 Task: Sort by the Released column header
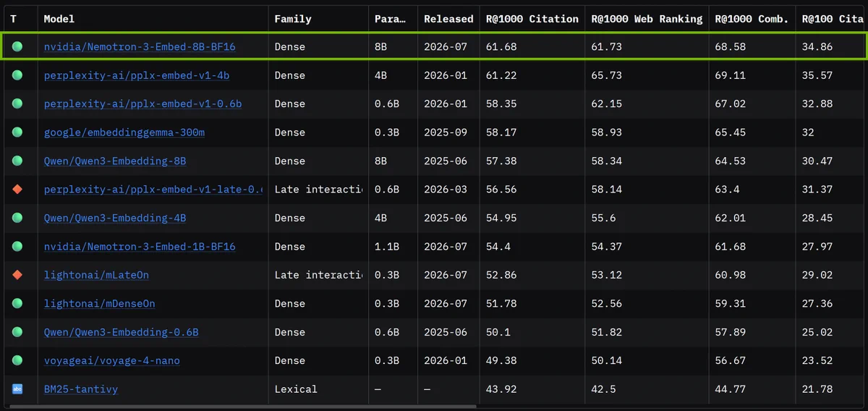coord(448,19)
